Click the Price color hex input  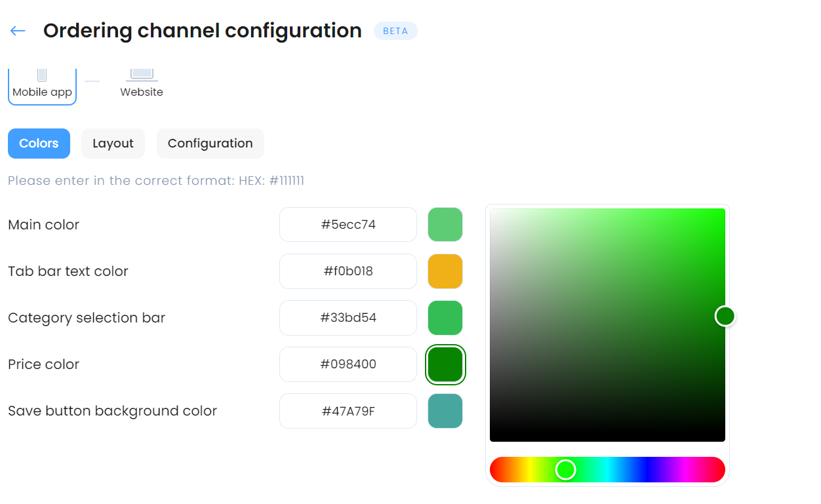pyautogui.click(x=348, y=364)
